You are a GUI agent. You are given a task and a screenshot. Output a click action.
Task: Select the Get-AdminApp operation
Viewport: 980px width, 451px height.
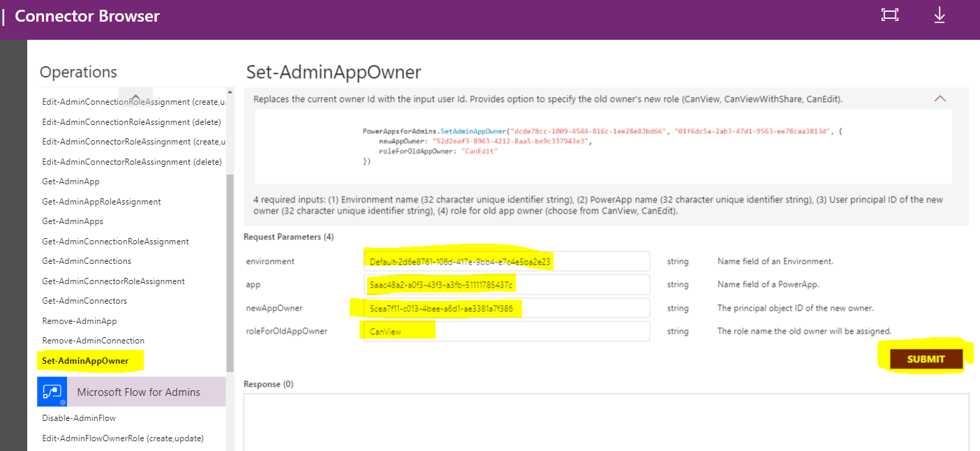70,182
